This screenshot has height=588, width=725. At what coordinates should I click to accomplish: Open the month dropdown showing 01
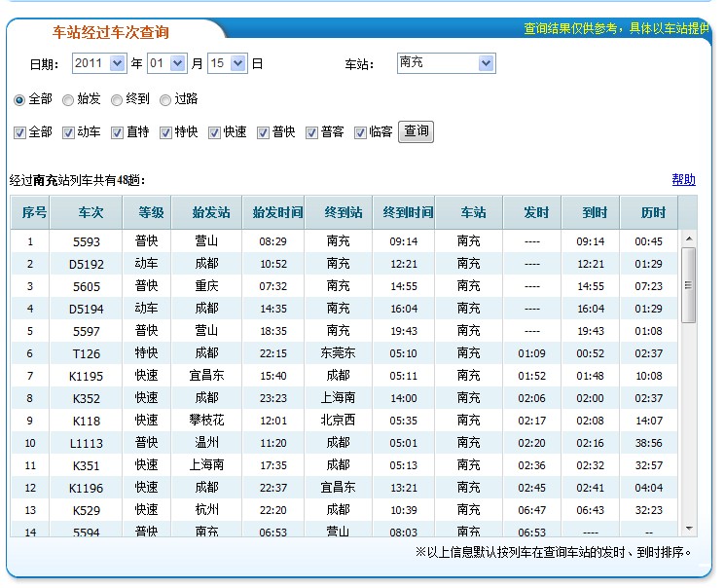point(167,63)
